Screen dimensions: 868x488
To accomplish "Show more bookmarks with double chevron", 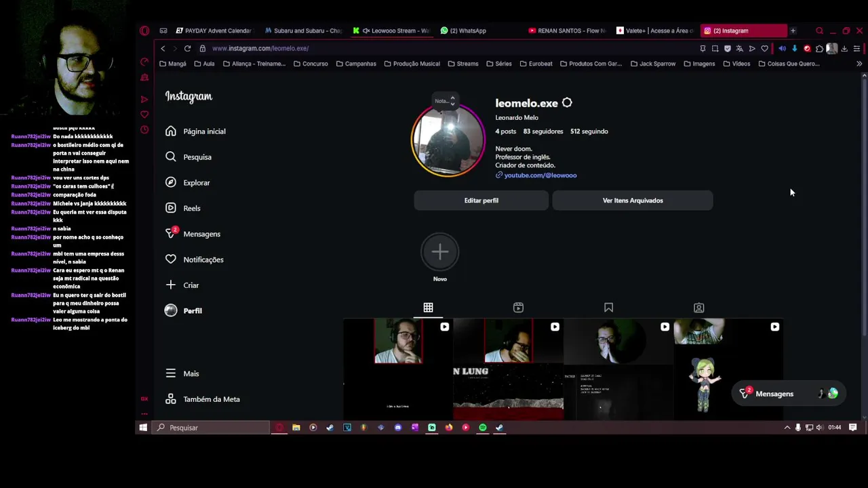I will [859, 64].
